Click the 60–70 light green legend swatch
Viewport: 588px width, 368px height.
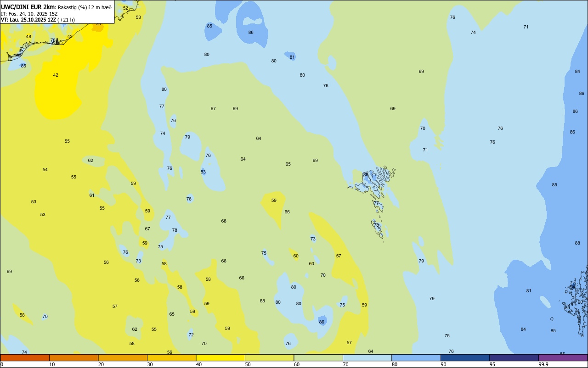click(318, 357)
